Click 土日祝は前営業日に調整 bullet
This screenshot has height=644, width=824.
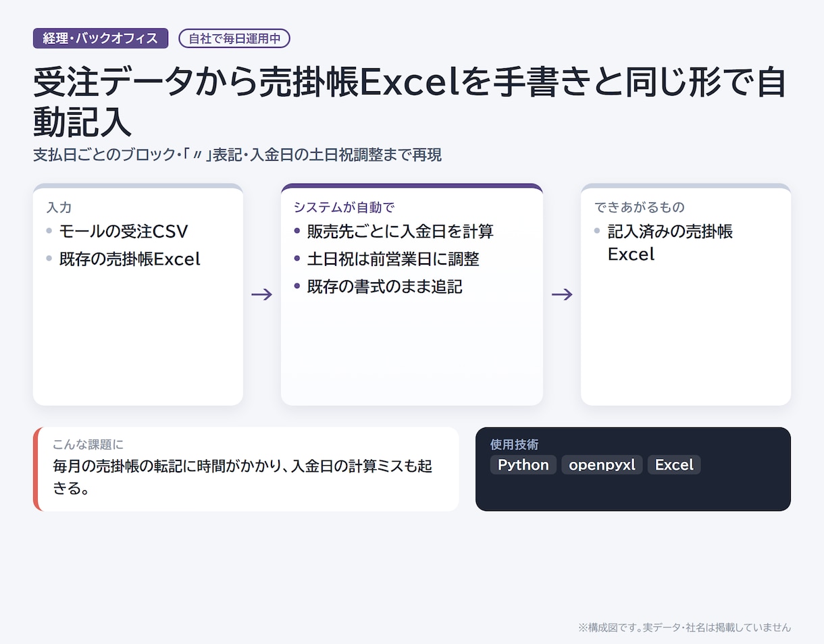tap(393, 259)
